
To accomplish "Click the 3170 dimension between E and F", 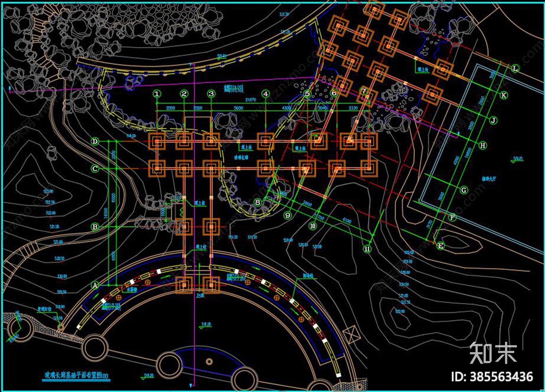I will (x=429, y=224).
